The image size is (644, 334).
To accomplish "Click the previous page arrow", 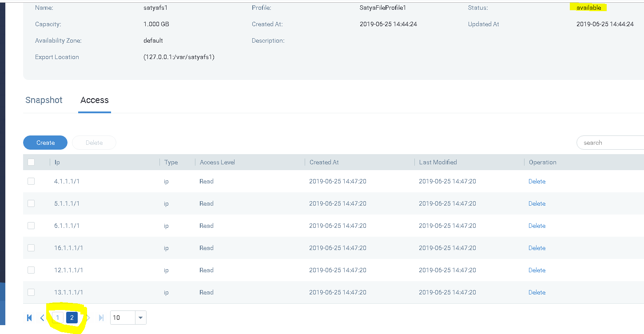I will tap(42, 318).
